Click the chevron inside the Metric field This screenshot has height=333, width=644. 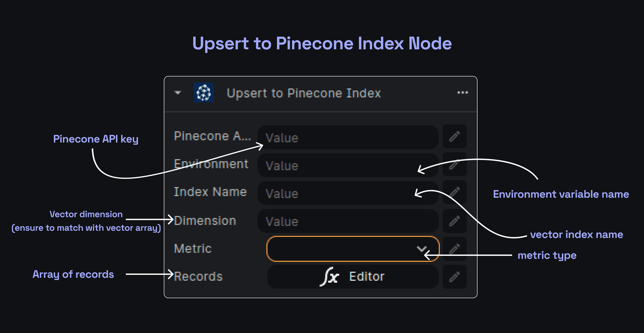pos(422,249)
